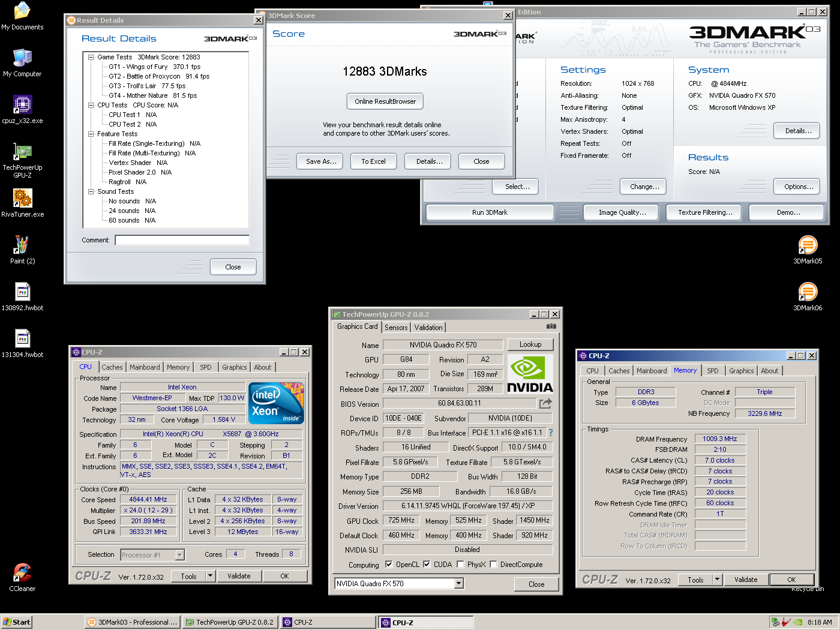Click bus interface question mark in GPU-Z

pos(550,433)
